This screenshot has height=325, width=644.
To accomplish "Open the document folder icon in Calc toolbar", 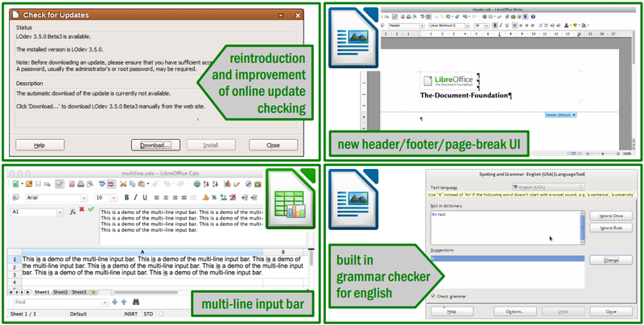I will (29, 184).
